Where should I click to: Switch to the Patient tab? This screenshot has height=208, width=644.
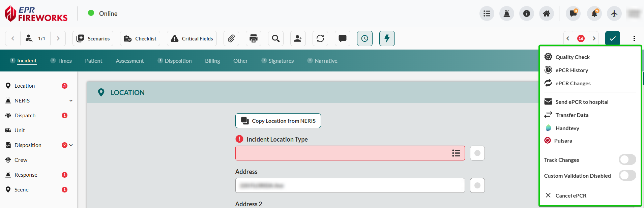93,61
